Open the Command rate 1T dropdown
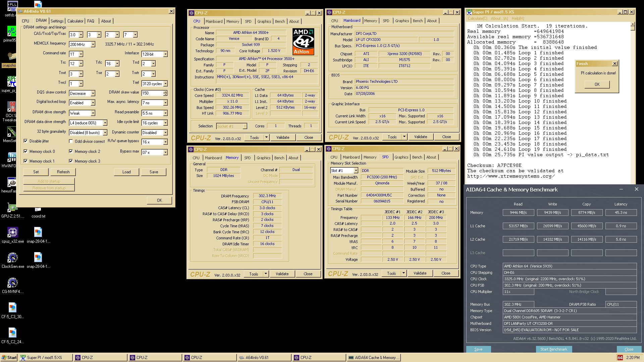644x362 pixels. (x=81, y=54)
